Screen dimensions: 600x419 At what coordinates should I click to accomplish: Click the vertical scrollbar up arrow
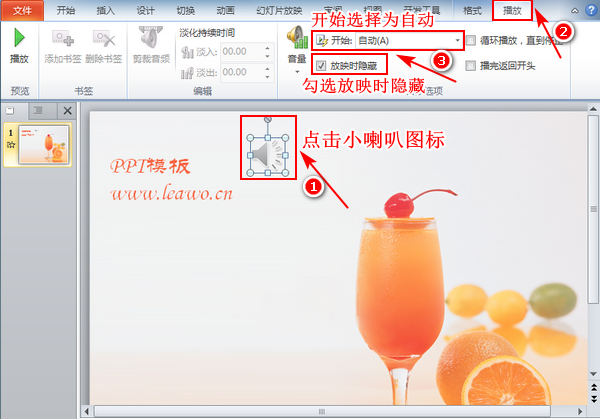tap(593, 109)
